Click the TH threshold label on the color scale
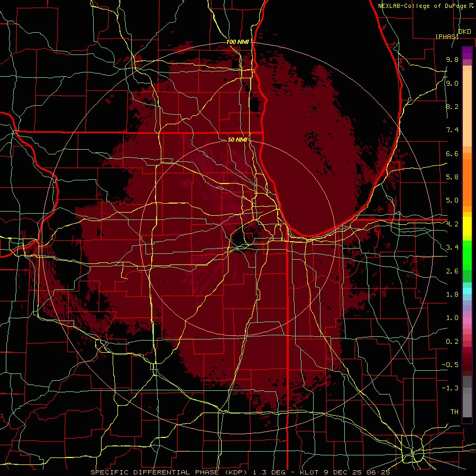The height and width of the screenshot is (476, 476). (x=454, y=412)
